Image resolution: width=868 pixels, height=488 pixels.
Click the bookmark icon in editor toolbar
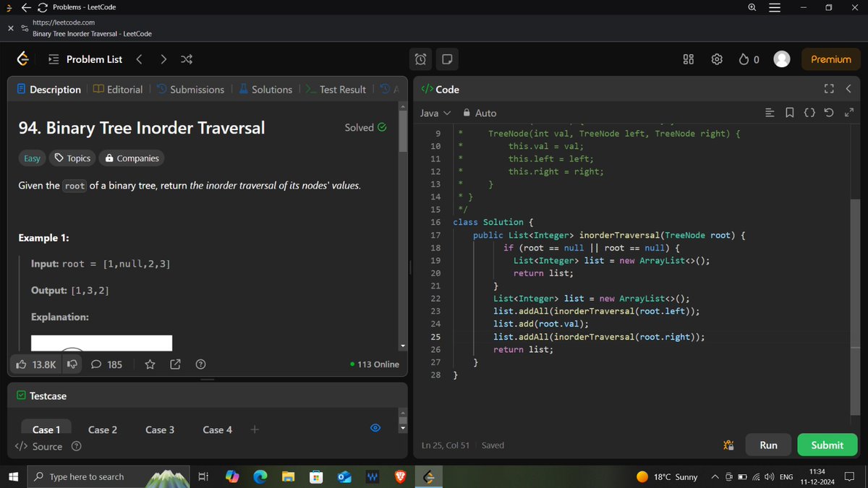coord(790,113)
